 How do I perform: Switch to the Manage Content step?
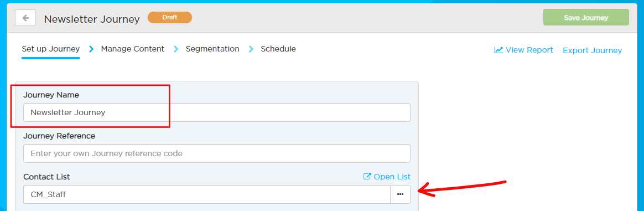[133, 49]
